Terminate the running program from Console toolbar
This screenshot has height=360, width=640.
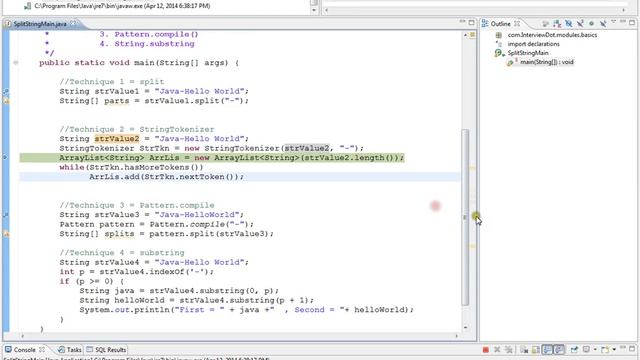coord(486,350)
